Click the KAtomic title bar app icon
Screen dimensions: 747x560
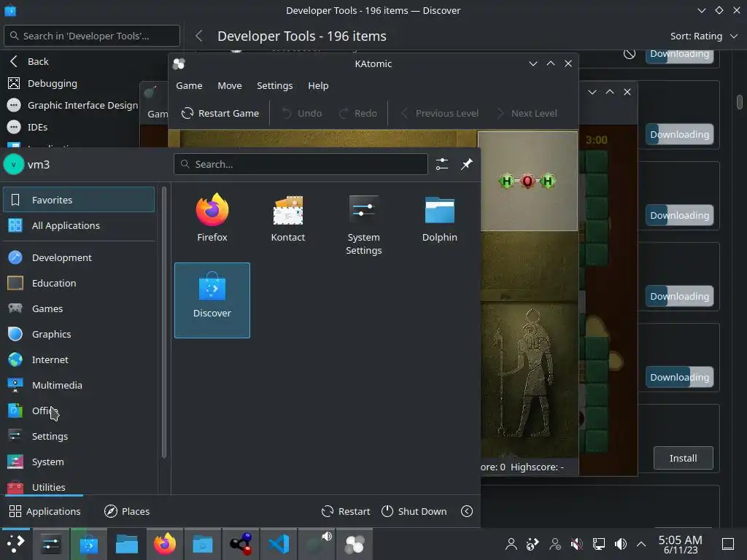pyautogui.click(x=179, y=64)
